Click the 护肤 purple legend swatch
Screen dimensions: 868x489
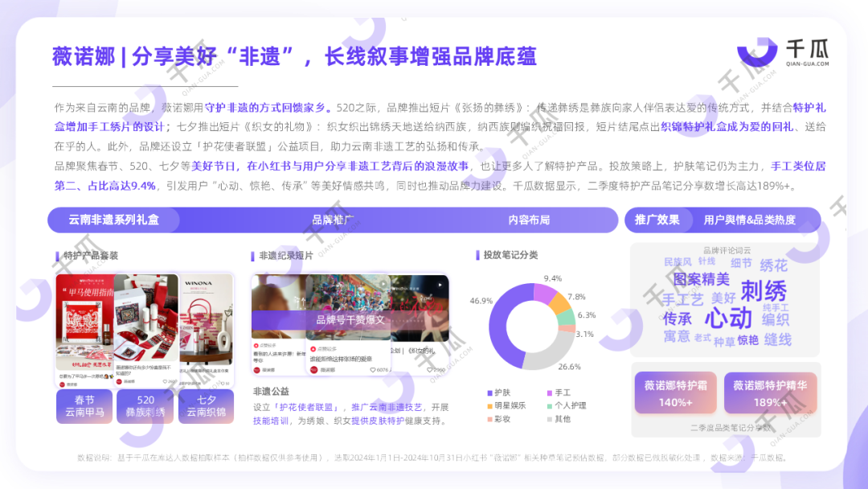tap(490, 392)
